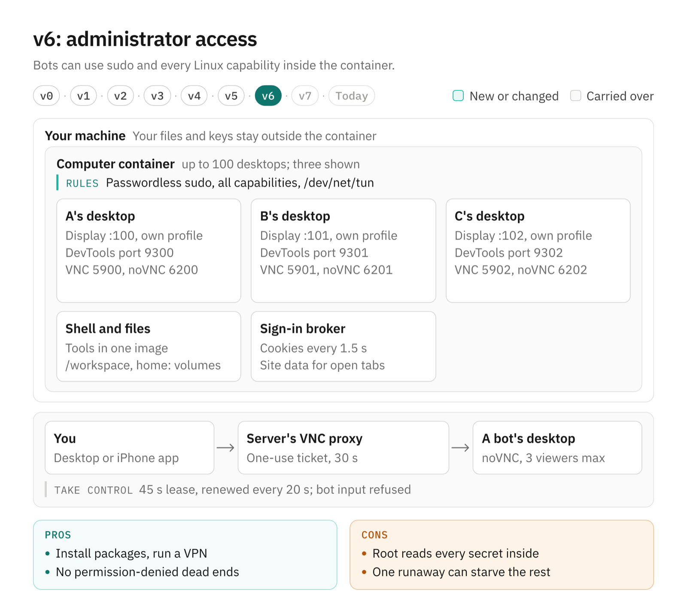Viewport: 687px width, 616px height.
Task: Click 'No permission-denied dead ends' bullet
Action: pos(147,572)
